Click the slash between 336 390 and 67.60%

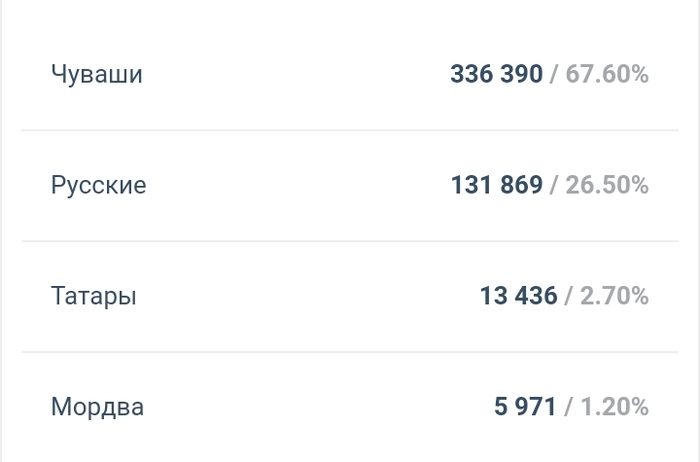[554, 74]
